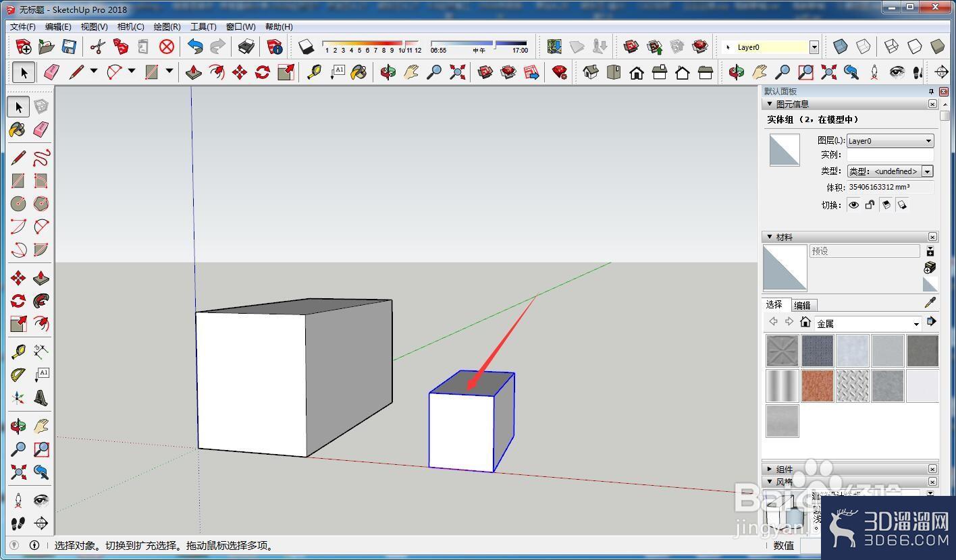This screenshot has width=956, height=560.
Task: Pick the material eyedropper sampler
Action: pyautogui.click(x=930, y=303)
